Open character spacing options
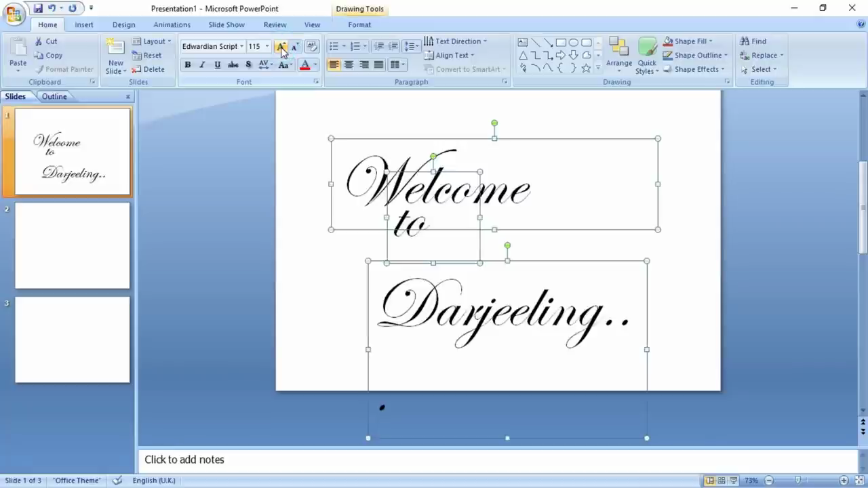The height and width of the screenshot is (488, 868). [x=265, y=65]
